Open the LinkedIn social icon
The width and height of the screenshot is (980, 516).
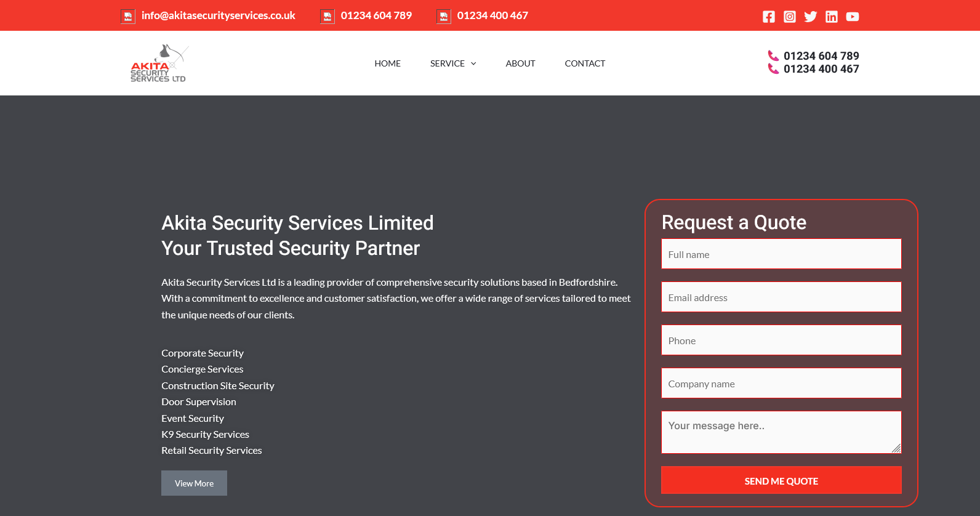831,17
